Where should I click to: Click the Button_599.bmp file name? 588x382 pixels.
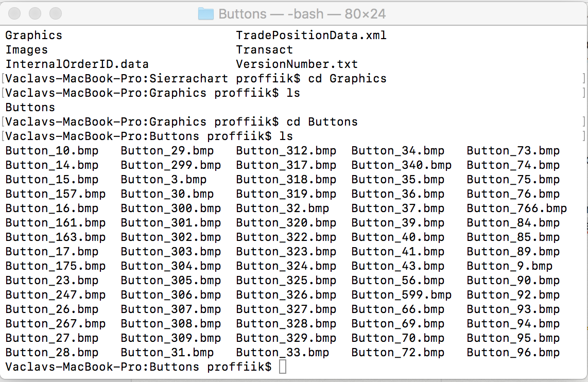tap(401, 295)
